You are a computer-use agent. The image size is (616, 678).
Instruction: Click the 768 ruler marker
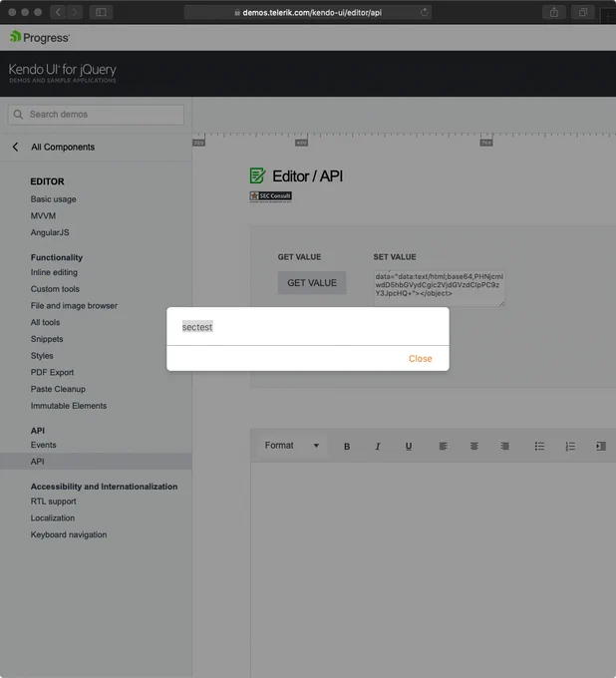pos(486,143)
